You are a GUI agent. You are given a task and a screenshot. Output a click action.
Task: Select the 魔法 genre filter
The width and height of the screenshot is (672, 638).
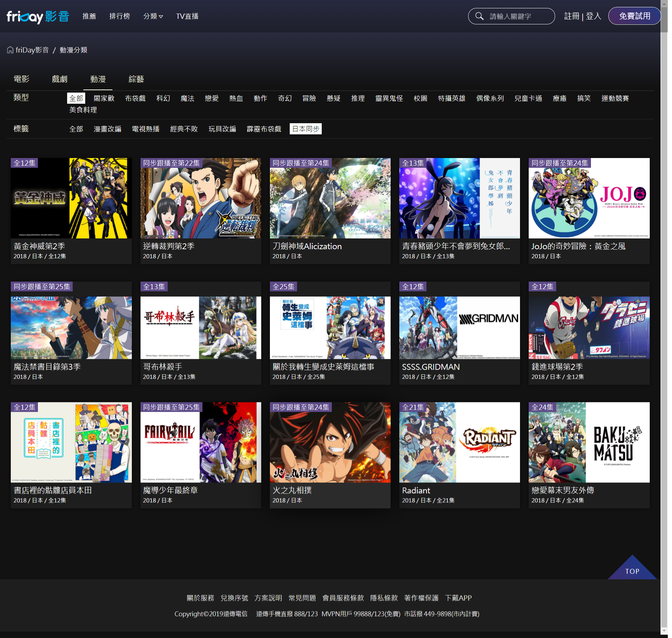click(187, 99)
